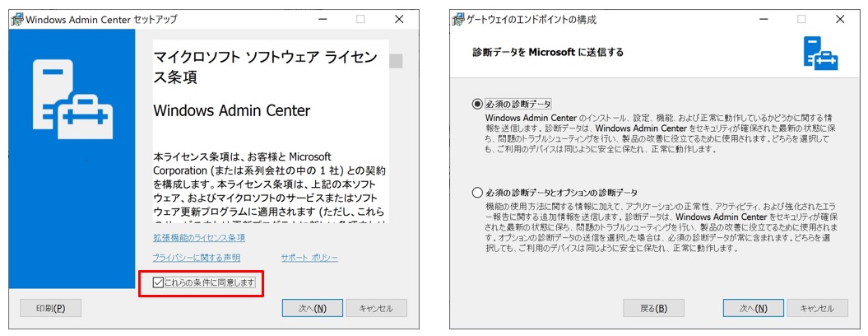Select the 必須の診断データ radio option
868x336 pixels.
tap(478, 105)
